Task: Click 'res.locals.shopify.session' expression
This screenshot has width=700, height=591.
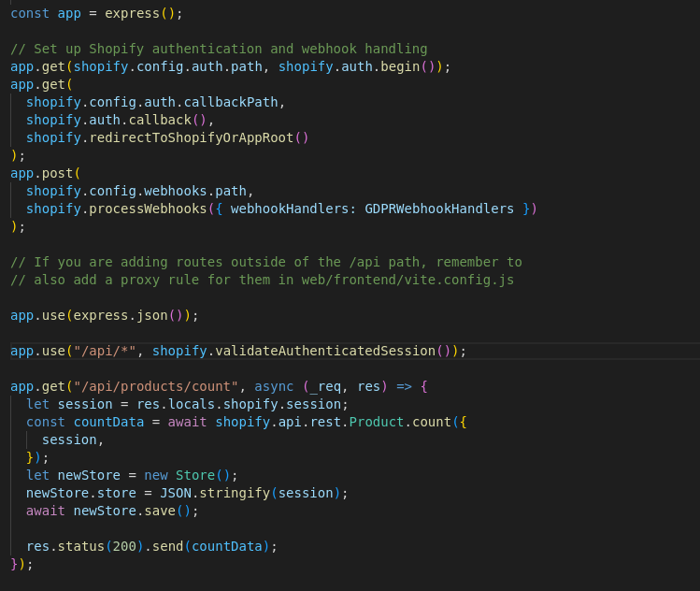Action: pyautogui.click(x=238, y=404)
